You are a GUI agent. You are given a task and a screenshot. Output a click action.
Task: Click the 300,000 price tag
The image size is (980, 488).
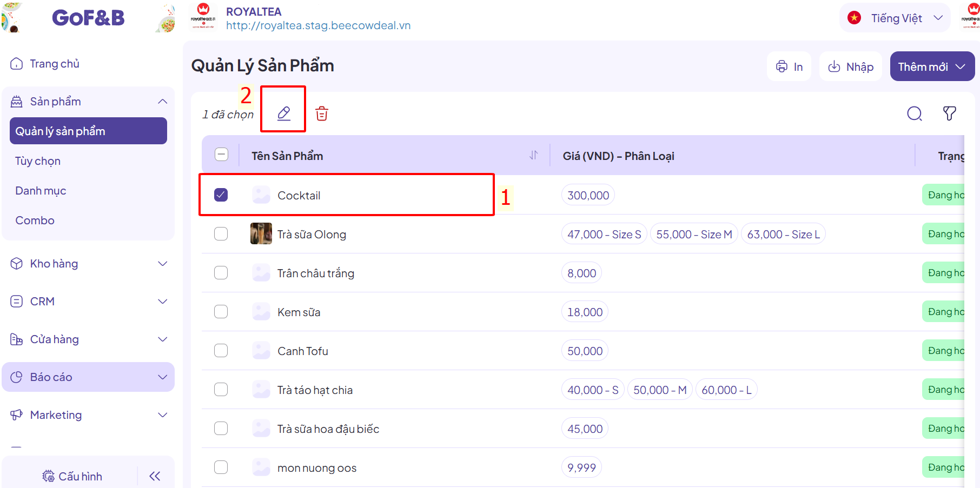pos(588,195)
